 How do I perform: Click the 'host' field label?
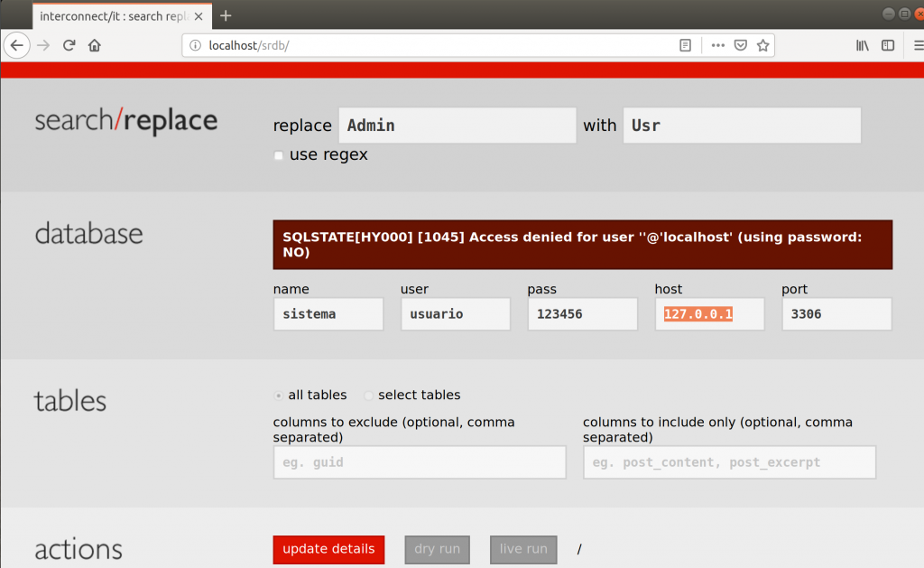[669, 289]
